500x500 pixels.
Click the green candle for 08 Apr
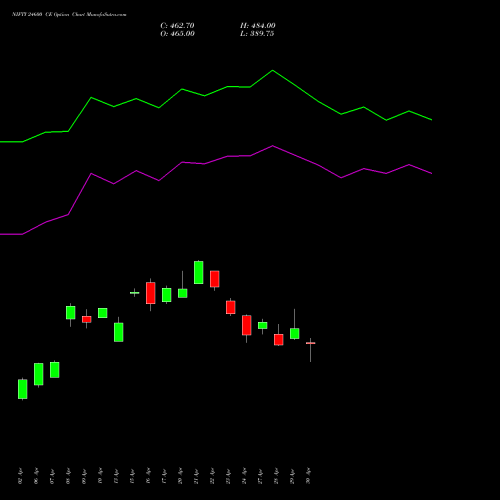click(71, 313)
